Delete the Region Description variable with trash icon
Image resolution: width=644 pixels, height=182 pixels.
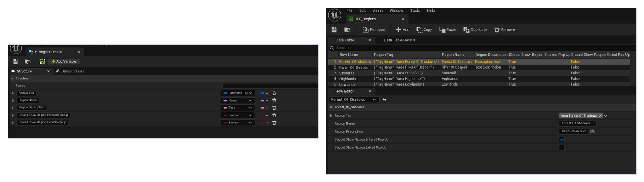tap(274, 108)
